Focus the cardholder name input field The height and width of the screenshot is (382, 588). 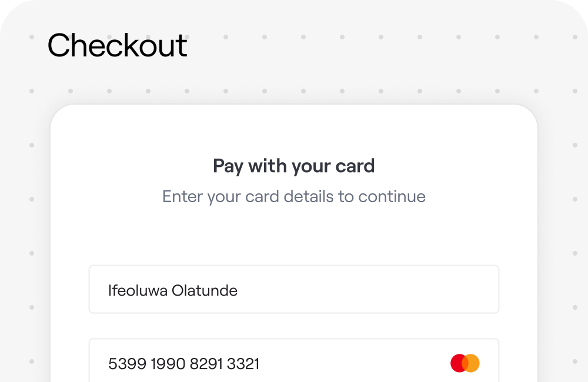(x=293, y=289)
